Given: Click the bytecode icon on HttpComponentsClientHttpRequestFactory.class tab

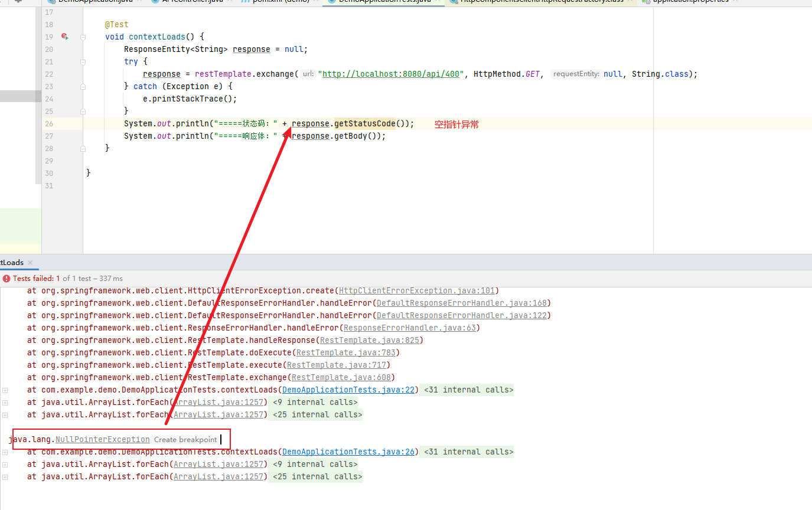Looking at the screenshot, I should (x=453, y=2).
